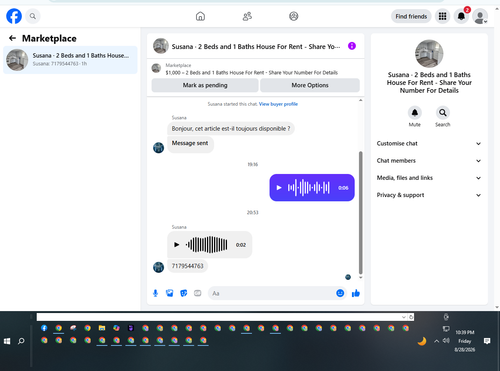Click the chat message list scrollbar
500x371 pixels.
coord(360,212)
